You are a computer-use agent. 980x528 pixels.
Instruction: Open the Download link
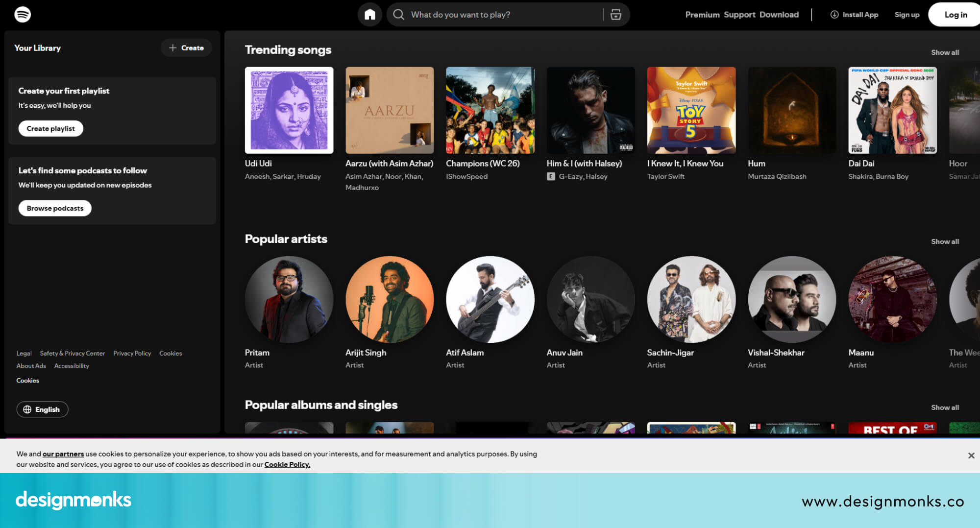click(779, 15)
